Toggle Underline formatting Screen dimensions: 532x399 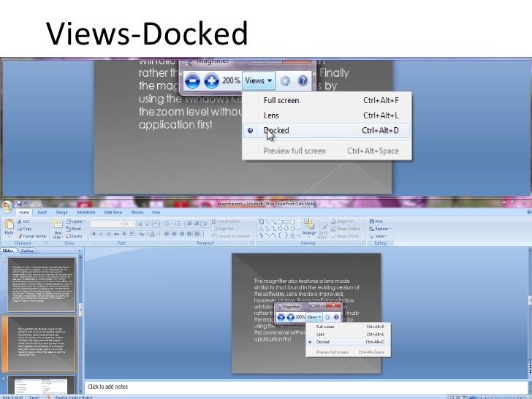point(109,234)
